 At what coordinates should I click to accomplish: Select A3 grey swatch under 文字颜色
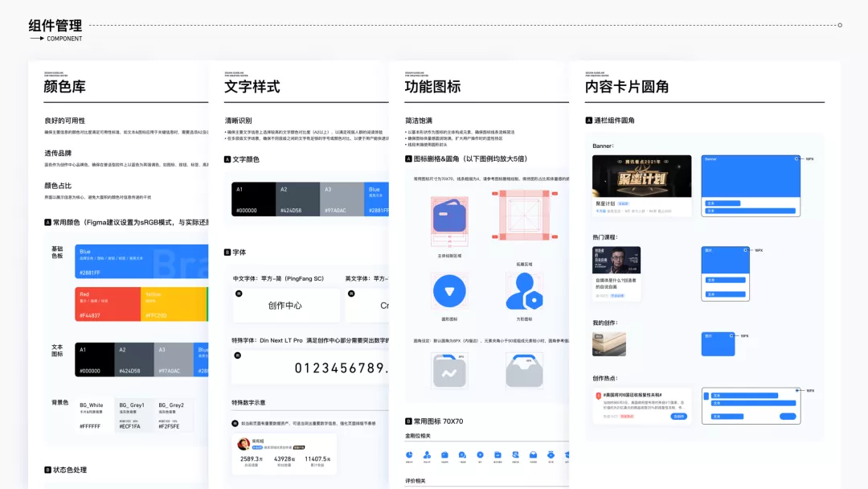coord(342,199)
